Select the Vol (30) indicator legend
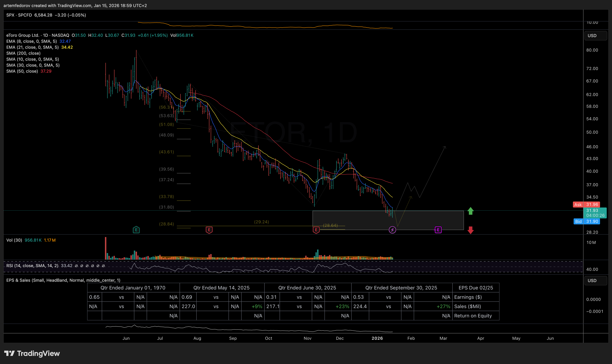 coord(14,240)
